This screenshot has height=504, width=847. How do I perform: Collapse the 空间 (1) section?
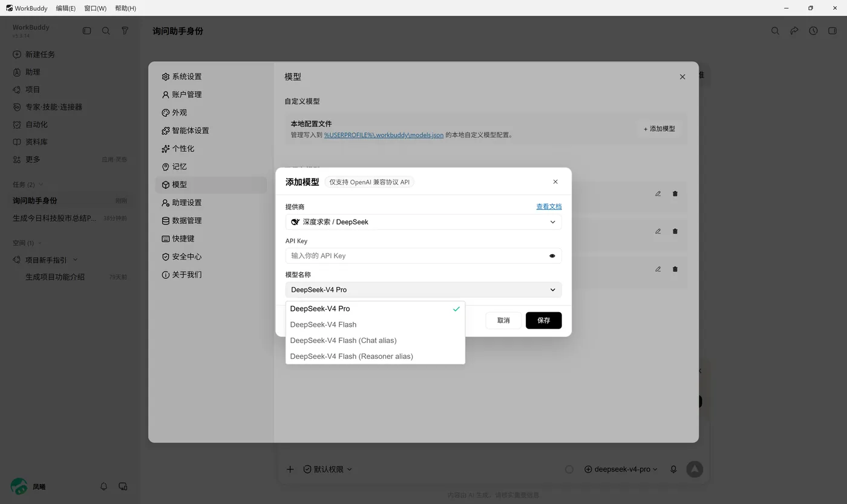pos(40,243)
